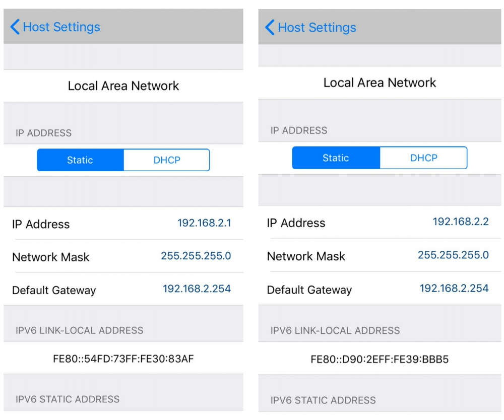Switch to DHCP on the left screen
Image resolution: width=504 pixels, height=420 pixels.
click(167, 160)
